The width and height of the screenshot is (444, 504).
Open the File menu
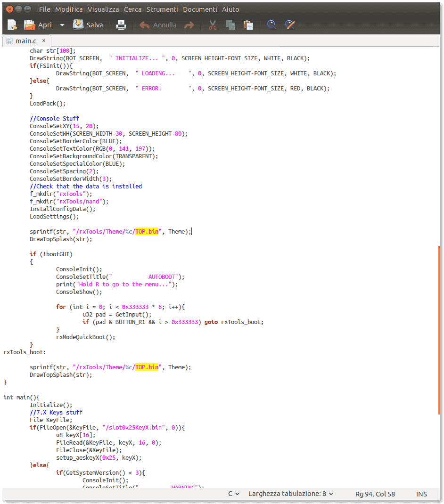tap(45, 9)
